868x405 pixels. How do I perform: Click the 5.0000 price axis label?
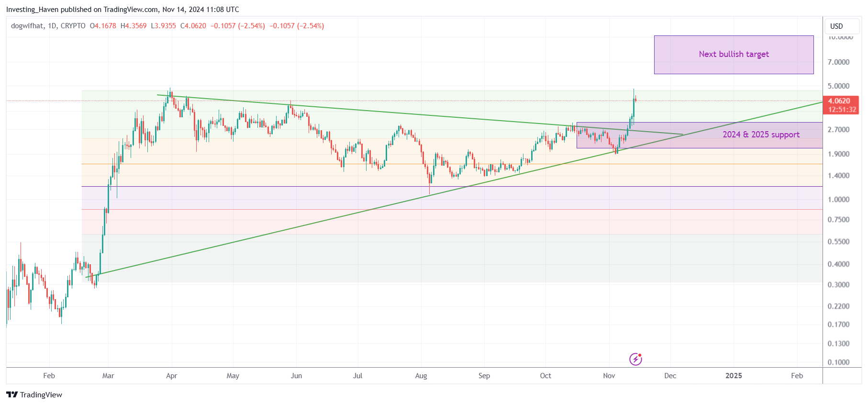[x=838, y=86]
